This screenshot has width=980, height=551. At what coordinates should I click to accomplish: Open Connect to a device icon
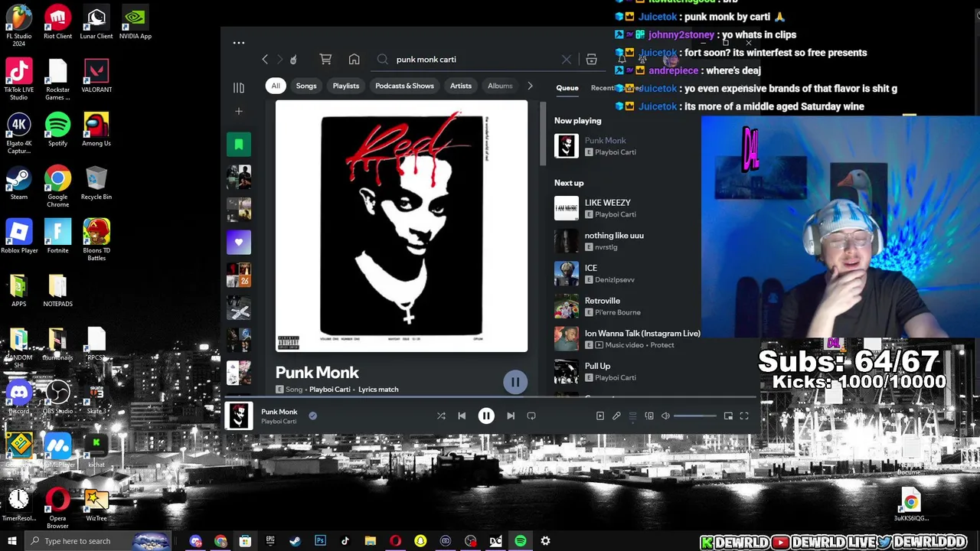click(649, 416)
